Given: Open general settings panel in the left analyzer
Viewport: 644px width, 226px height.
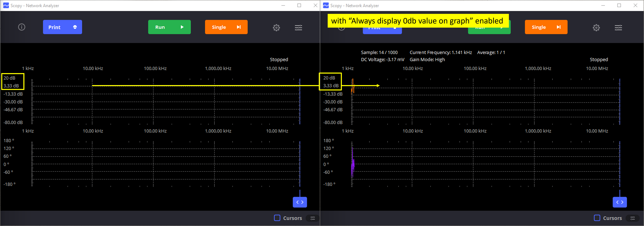Looking at the screenshot, I should [x=298, y=28].
